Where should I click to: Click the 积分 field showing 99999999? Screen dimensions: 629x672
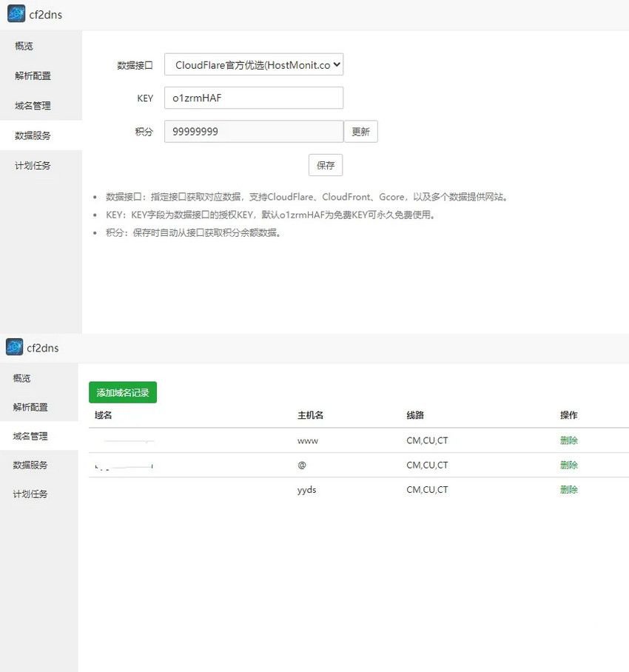point(254,131)
